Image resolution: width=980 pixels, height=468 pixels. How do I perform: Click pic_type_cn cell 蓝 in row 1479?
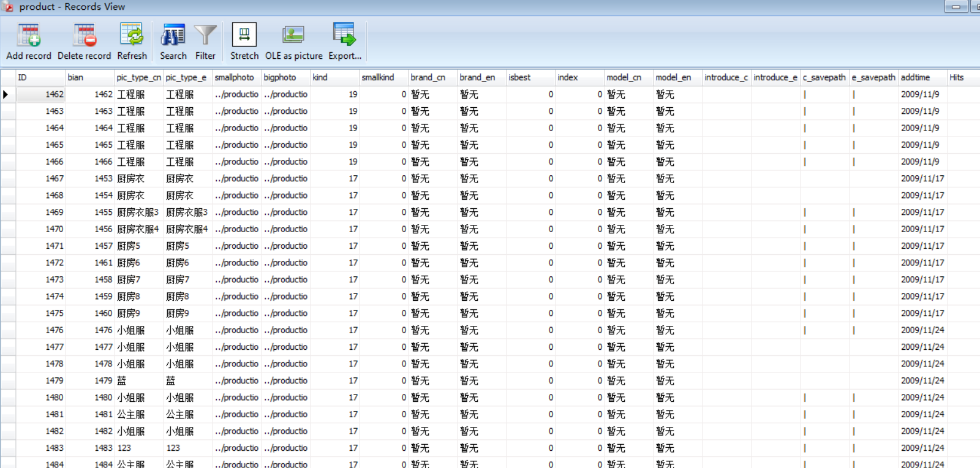coord(139,381)
